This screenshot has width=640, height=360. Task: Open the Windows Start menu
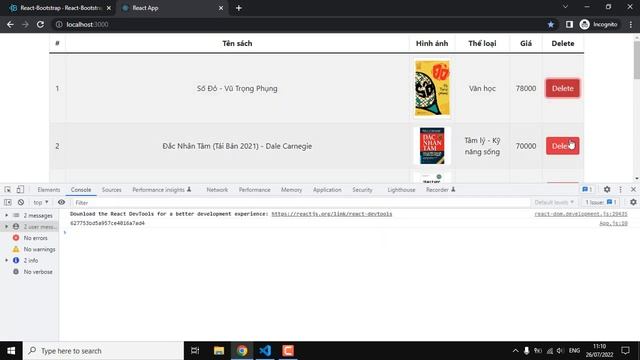11,351
